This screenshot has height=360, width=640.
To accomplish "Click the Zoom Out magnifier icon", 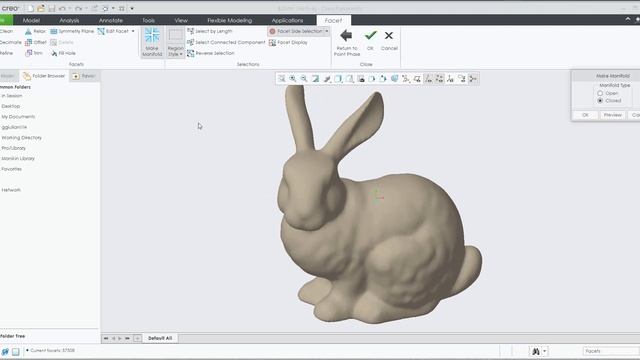I will point(304,79).
